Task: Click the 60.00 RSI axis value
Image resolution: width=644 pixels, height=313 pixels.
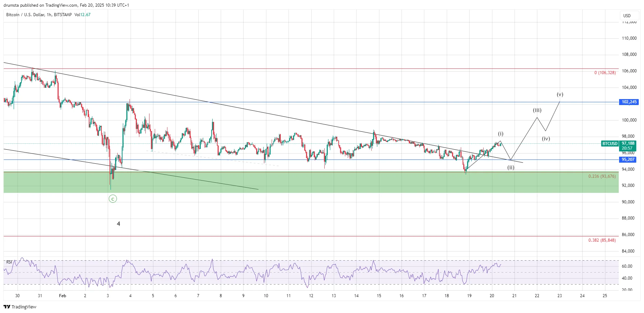Action: [x=627, y=266]
